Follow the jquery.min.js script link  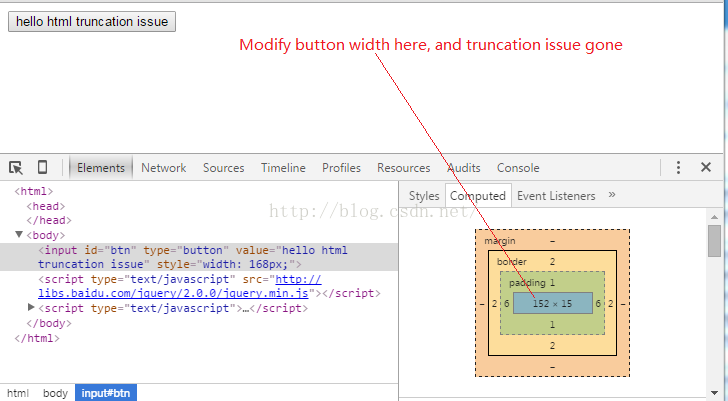[180, 286]
